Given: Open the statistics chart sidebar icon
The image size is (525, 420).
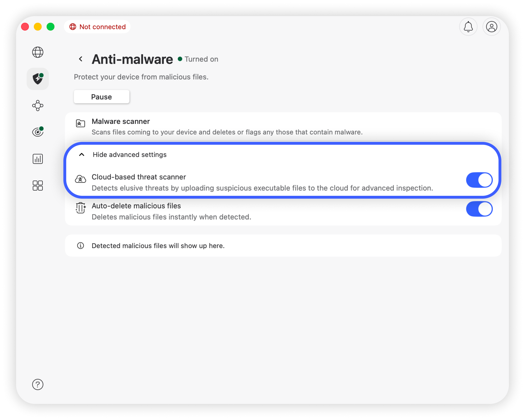Looking at the screenshot, I should tap(38, 159).
